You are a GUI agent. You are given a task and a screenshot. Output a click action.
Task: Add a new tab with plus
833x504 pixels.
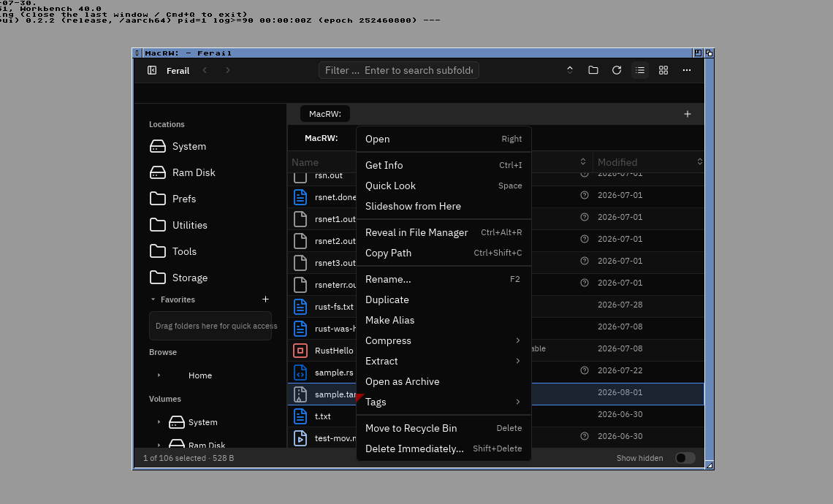click(x=688, y=114)
